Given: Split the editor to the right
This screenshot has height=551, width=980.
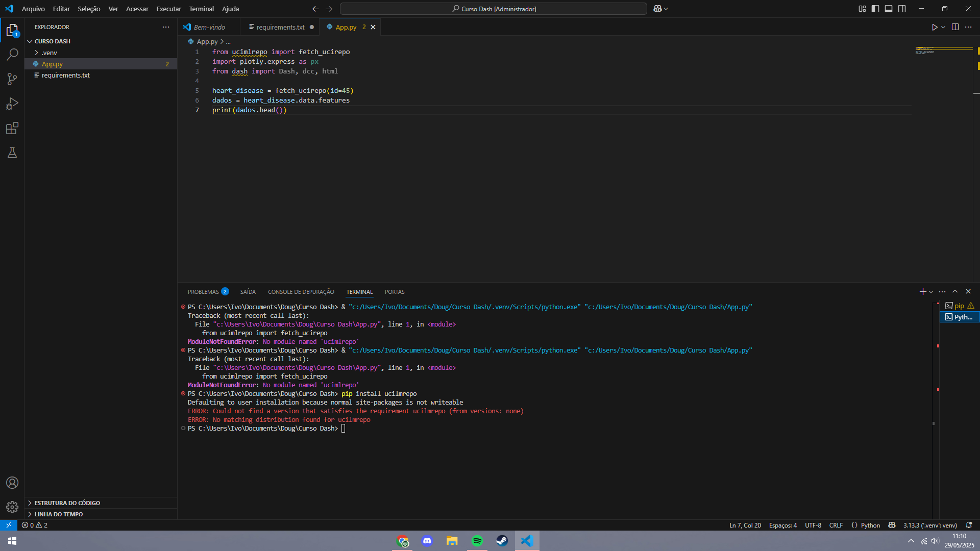Looking at the screenshot, I should (955, 27).
